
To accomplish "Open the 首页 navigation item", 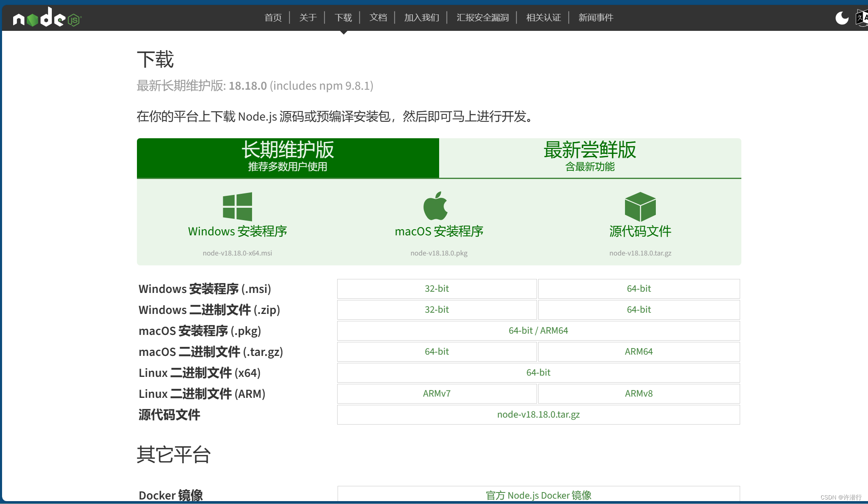I will (273, 18).
